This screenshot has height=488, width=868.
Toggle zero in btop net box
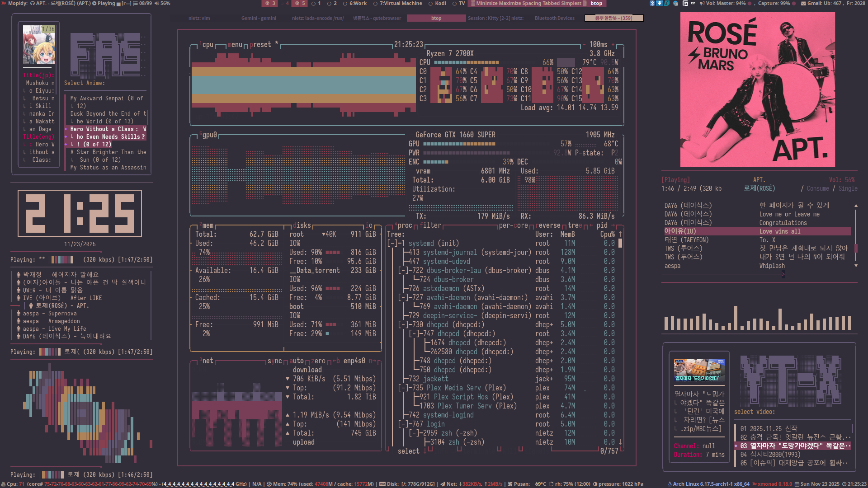click(x=318, y=361)
